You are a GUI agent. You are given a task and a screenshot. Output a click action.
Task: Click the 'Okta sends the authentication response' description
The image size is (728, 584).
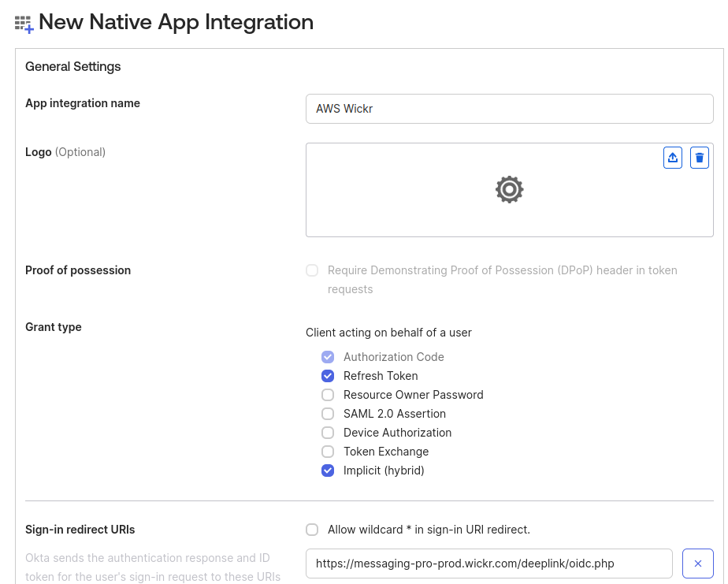pyautogui.click(x=153, y=567)
